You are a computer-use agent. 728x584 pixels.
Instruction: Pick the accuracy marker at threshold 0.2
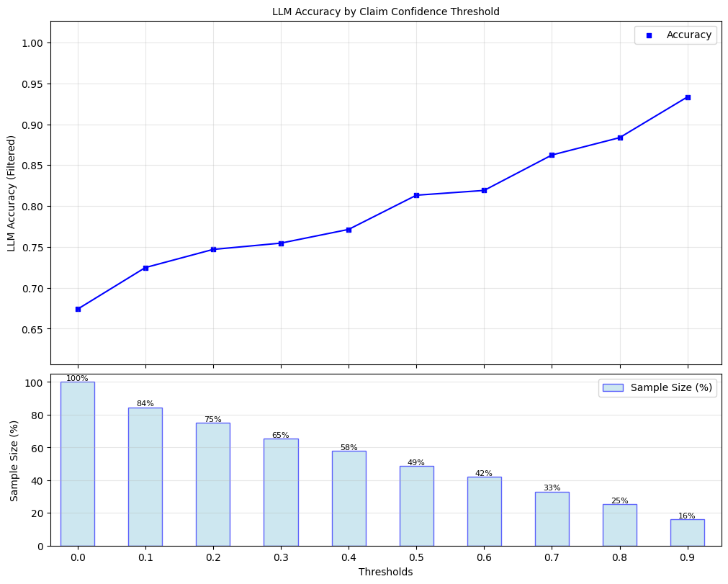[x=213, y=249]
